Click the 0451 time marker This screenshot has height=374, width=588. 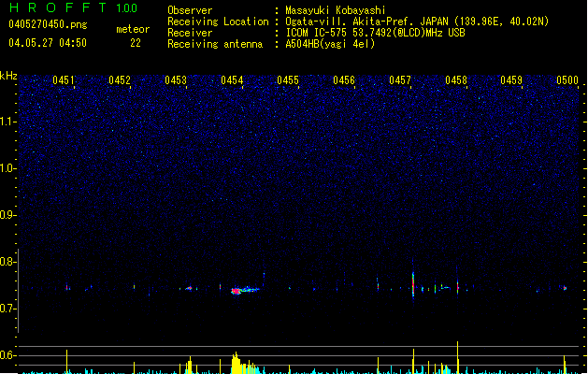[x=63, y=79]
